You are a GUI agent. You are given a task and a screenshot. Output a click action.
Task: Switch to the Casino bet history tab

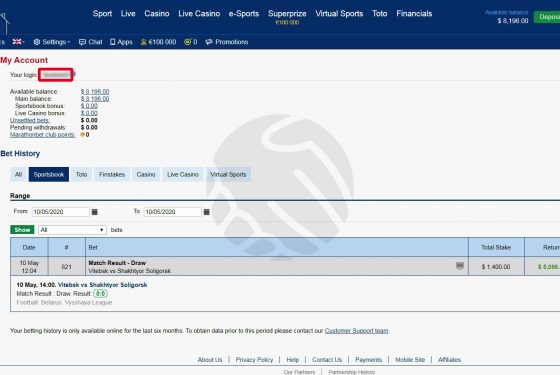tap(146, 175)
